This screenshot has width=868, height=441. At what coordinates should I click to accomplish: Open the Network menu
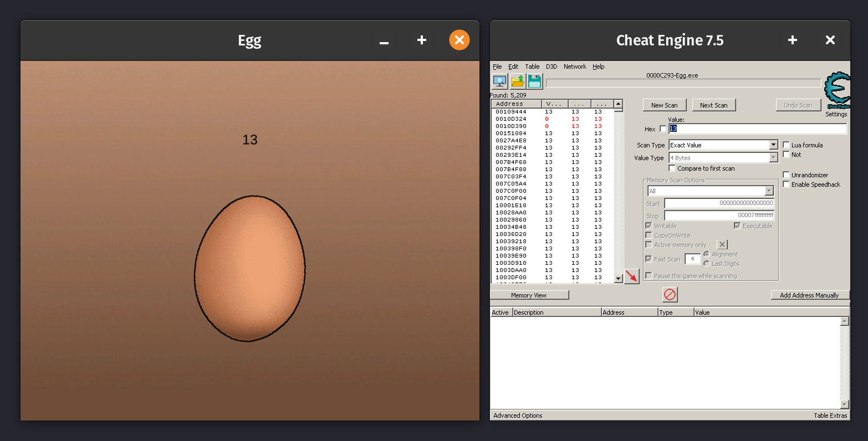(575, 66)
